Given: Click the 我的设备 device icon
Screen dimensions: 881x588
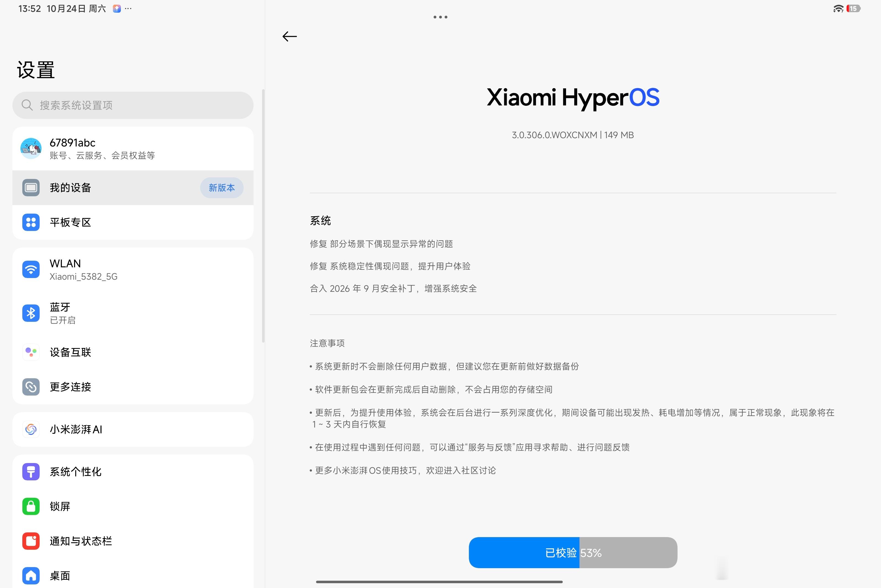Looking at the screenshot, I should coord(31,187).
